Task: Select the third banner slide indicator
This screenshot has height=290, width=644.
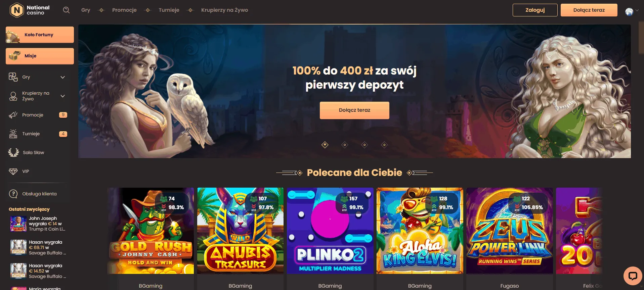Action: [364, 145]
